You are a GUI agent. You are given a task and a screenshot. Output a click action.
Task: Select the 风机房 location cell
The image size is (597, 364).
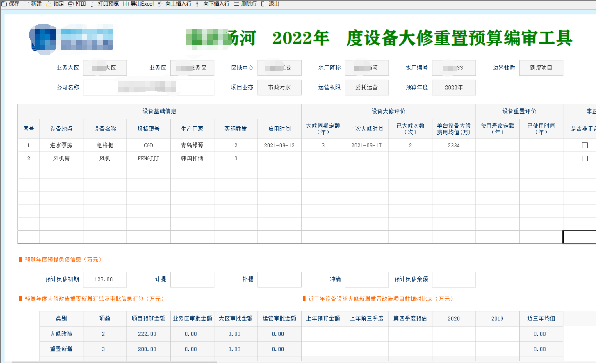61,158
